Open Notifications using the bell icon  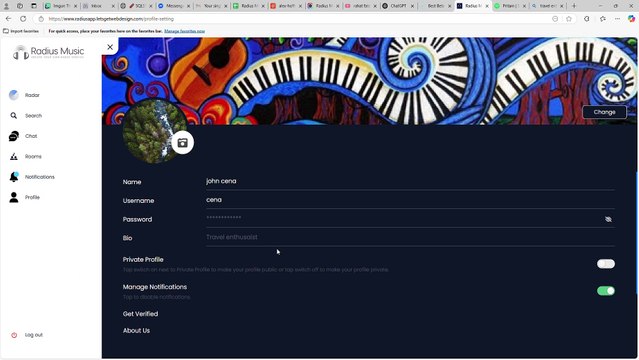coord(14,177)
